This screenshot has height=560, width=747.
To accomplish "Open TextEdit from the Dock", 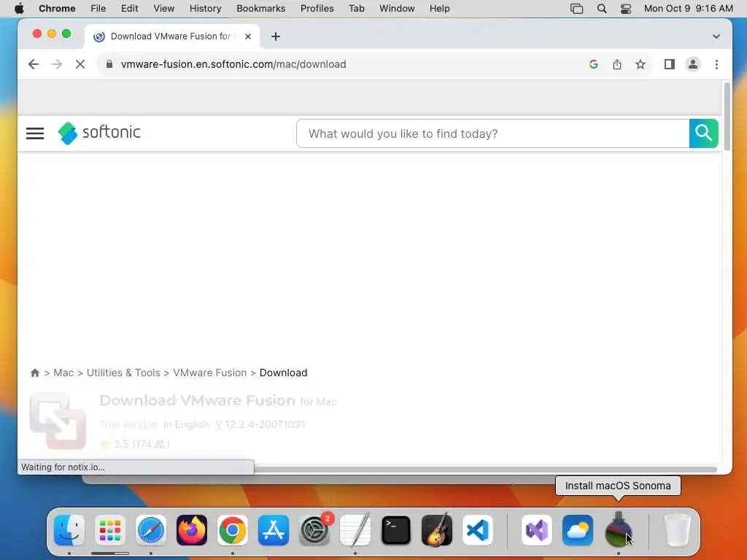I will (x=355, y=530).
